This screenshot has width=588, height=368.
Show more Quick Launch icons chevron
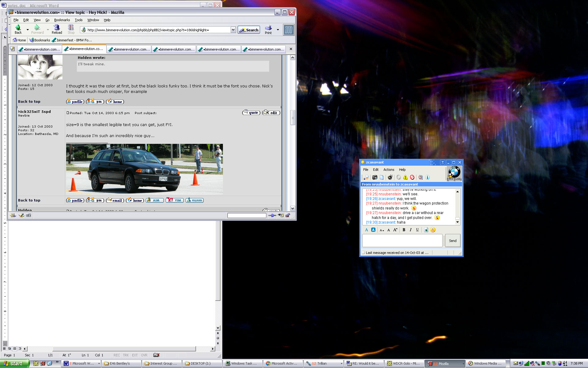pyautogui.click(x=57, y=362)
